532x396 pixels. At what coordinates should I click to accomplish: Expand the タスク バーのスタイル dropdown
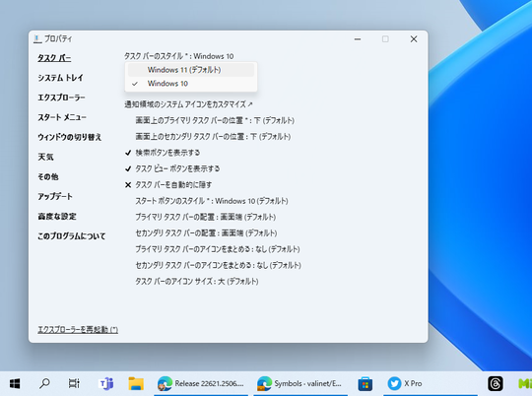click(178, 56)
